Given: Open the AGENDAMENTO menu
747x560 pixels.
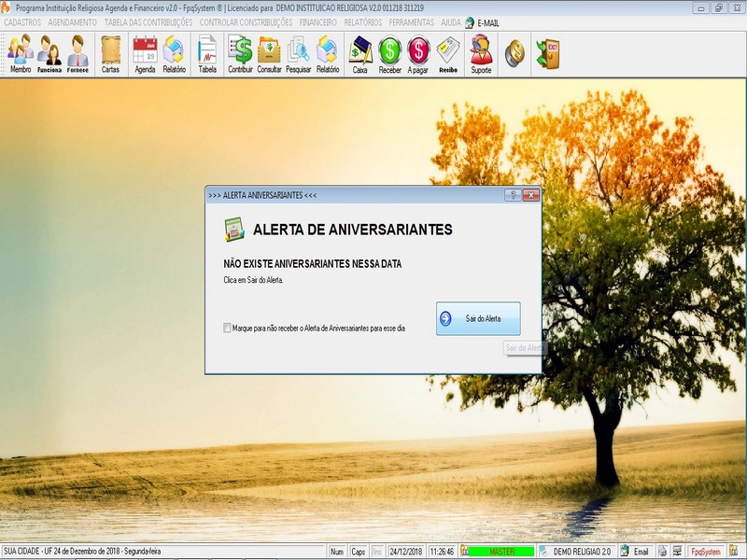Looking at the screenshot, I should (x=73, y=22).
